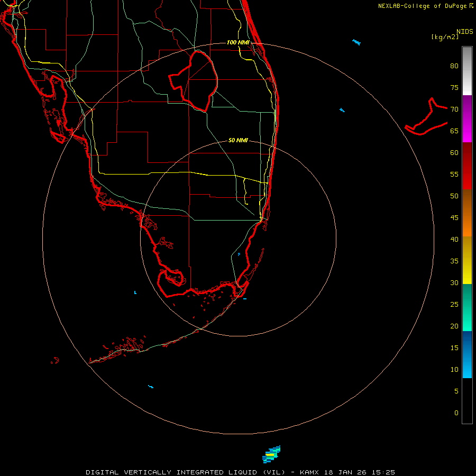Click the 100 NMI range ring label
Screen dimensions: 476x476
[238, 42]
